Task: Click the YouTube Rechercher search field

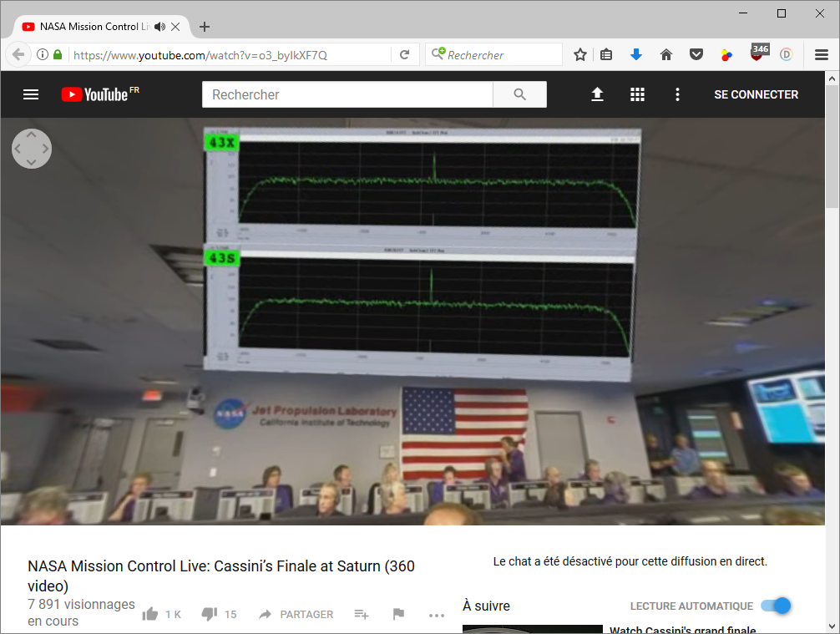Action: point(347,94)
